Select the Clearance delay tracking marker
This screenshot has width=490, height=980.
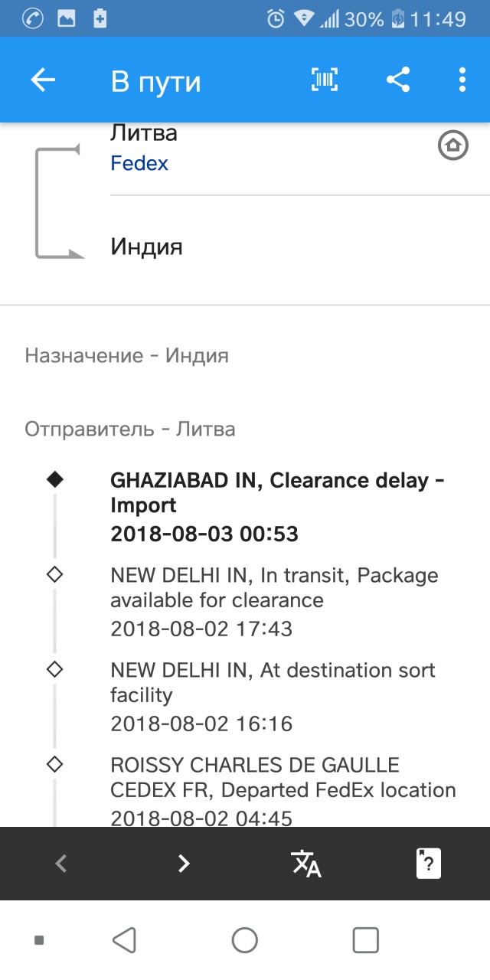point(54,480)
